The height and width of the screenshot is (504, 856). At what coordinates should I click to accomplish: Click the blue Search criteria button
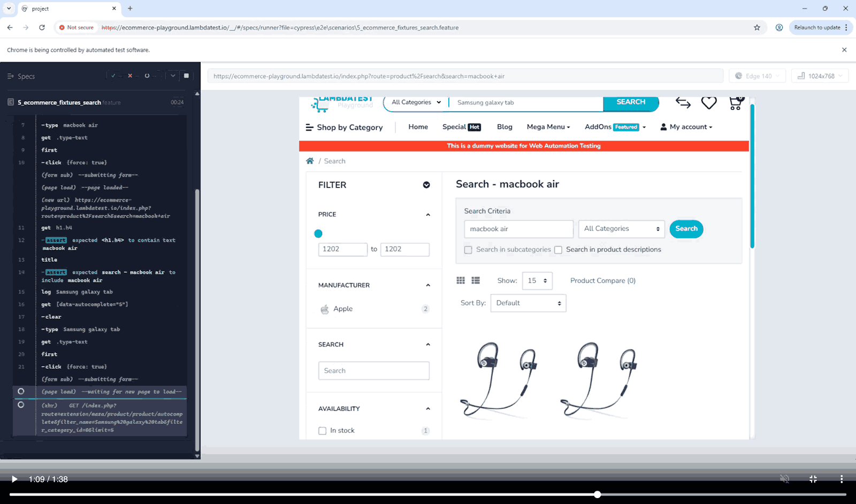coord(686,229)
